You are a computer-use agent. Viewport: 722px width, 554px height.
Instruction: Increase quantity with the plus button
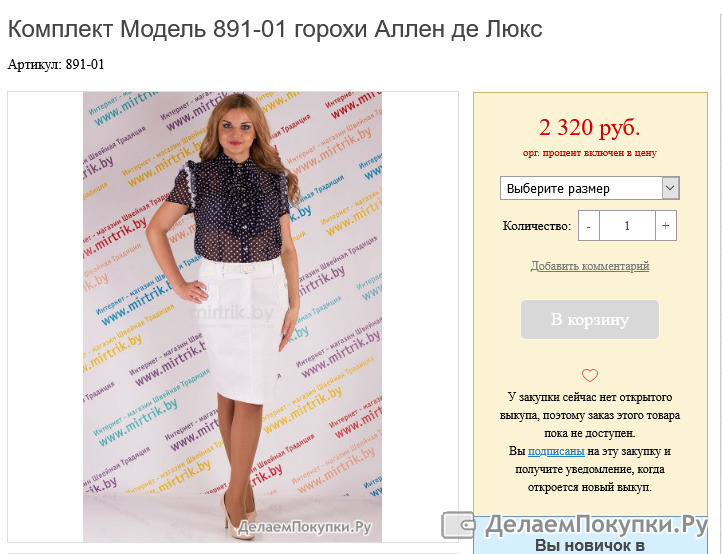665,226
